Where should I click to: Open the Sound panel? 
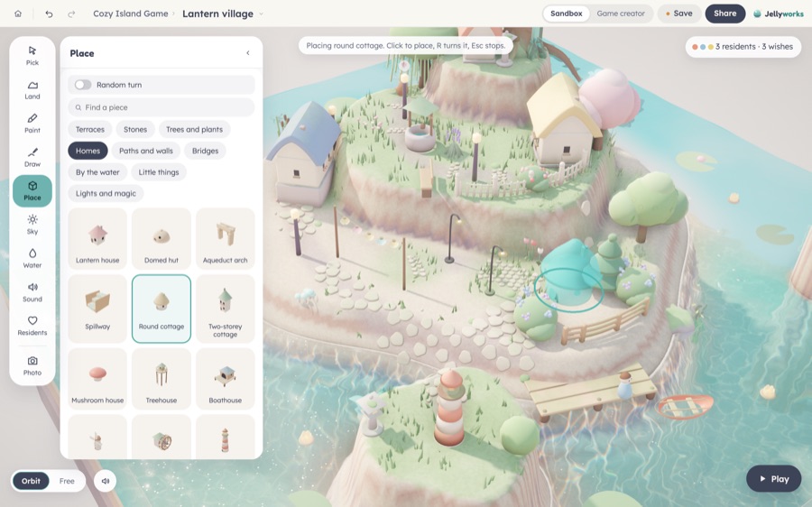point(32,291)
